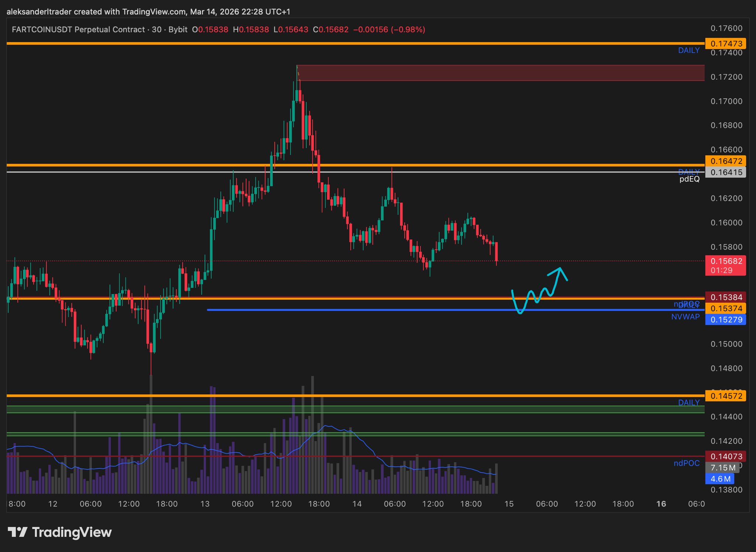
Task: Click date 14 on the time axis
Action: [357, 504]
